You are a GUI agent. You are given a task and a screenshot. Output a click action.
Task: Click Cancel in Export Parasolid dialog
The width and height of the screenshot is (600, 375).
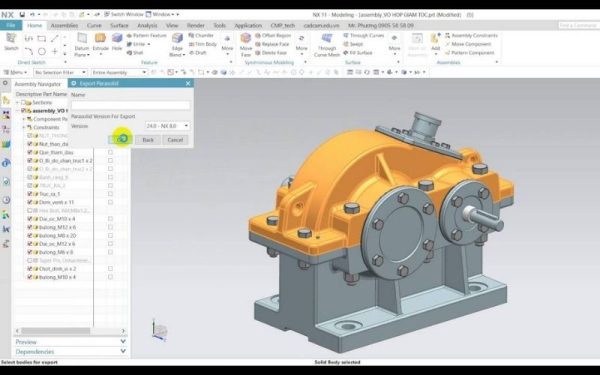click(x=175, y=140)
